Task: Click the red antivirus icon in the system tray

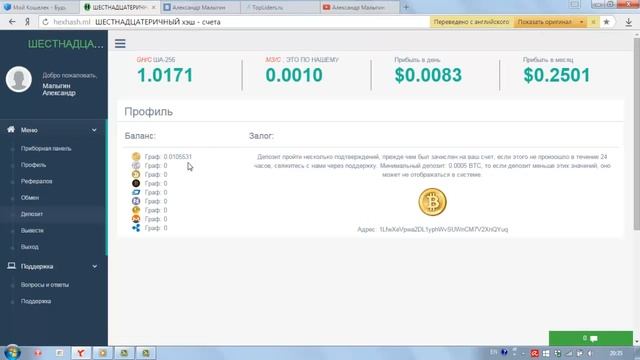Action: (534, 353)
